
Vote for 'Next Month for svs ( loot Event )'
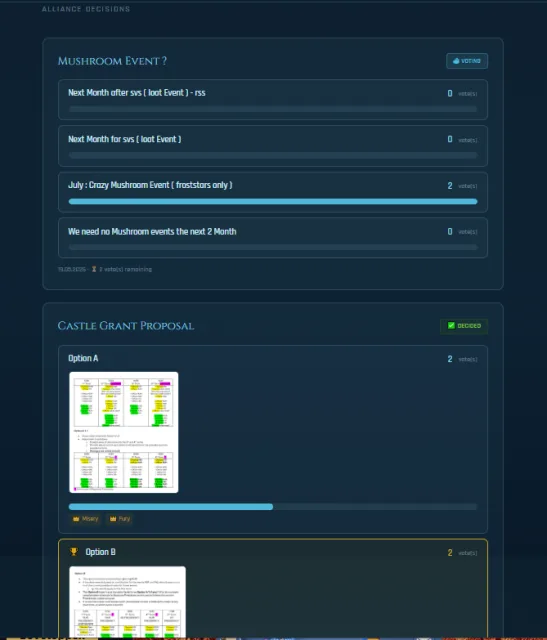pyautogui.click(x=273, y=146)
